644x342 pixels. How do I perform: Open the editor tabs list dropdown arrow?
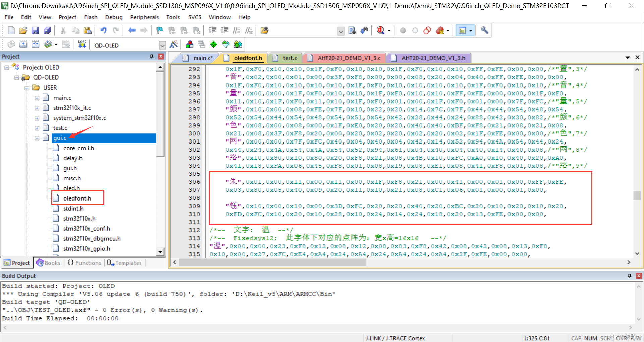point(628,58)
